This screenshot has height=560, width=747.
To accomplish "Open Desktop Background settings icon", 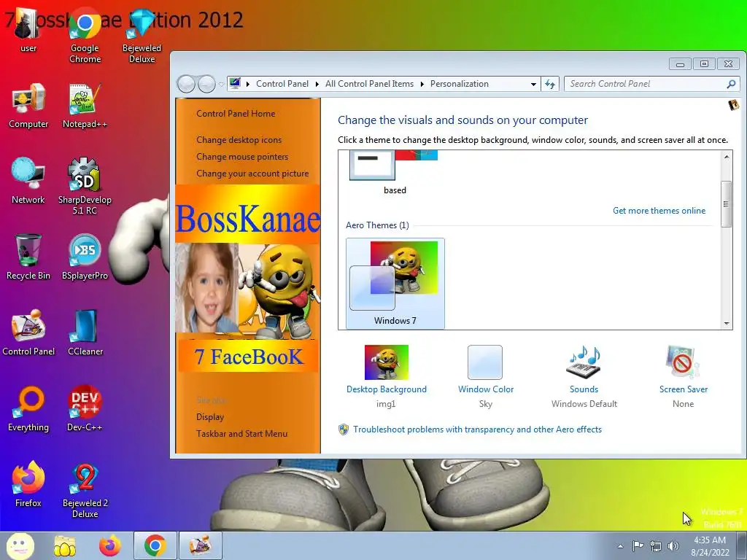I will point(387,362).
